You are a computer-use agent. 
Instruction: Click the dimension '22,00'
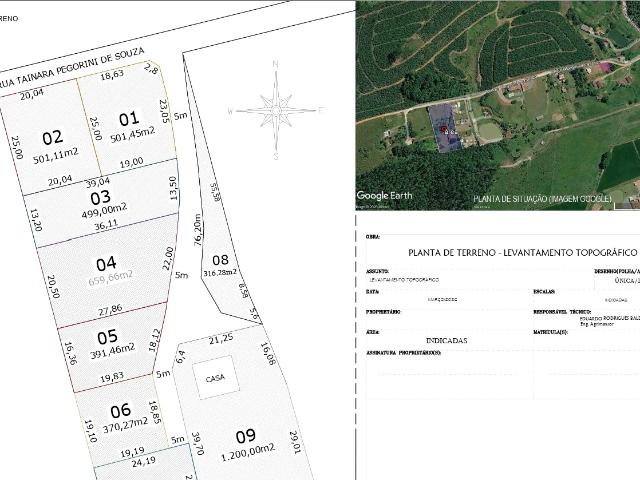click(168, 258)
